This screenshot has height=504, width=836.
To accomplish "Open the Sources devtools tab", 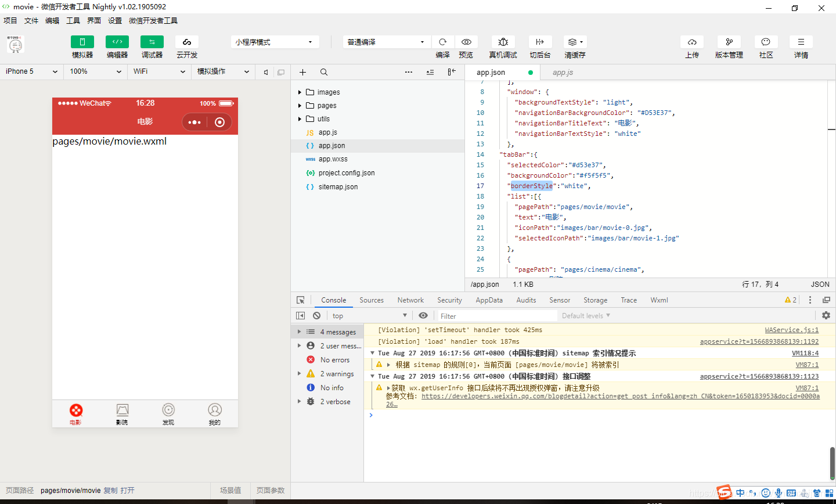I will (372, 300).
